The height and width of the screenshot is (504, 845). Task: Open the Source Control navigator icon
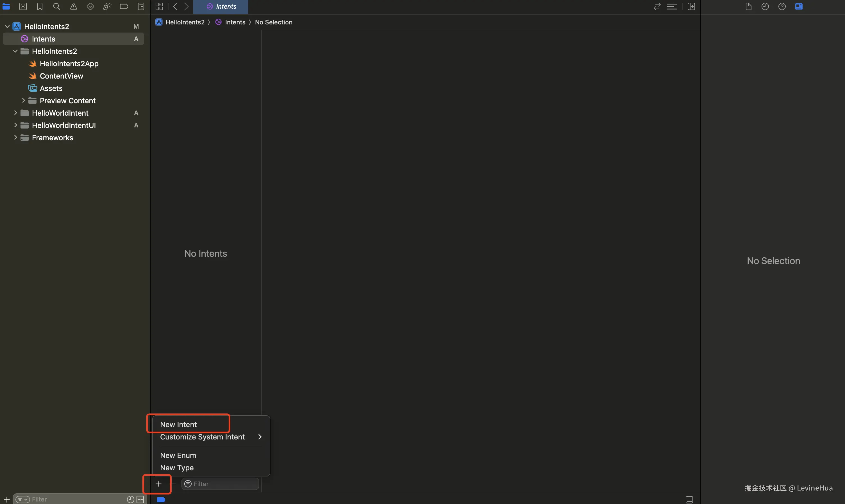23,6
